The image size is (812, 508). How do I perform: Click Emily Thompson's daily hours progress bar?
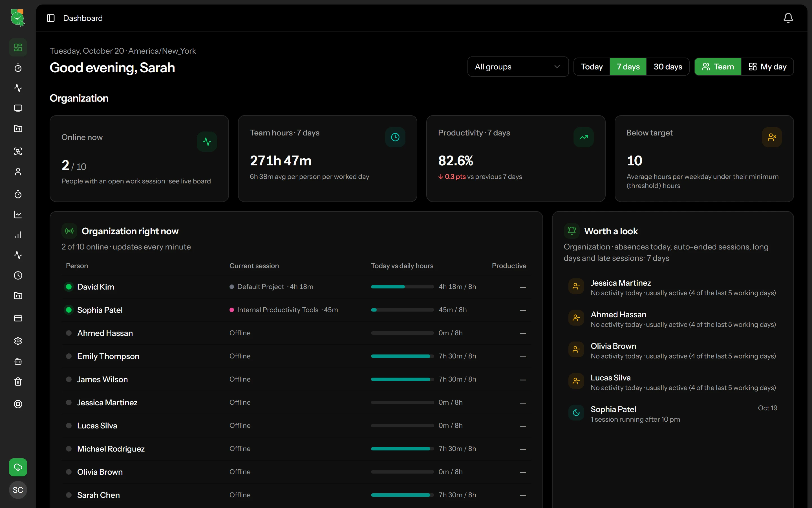point(402,356)
